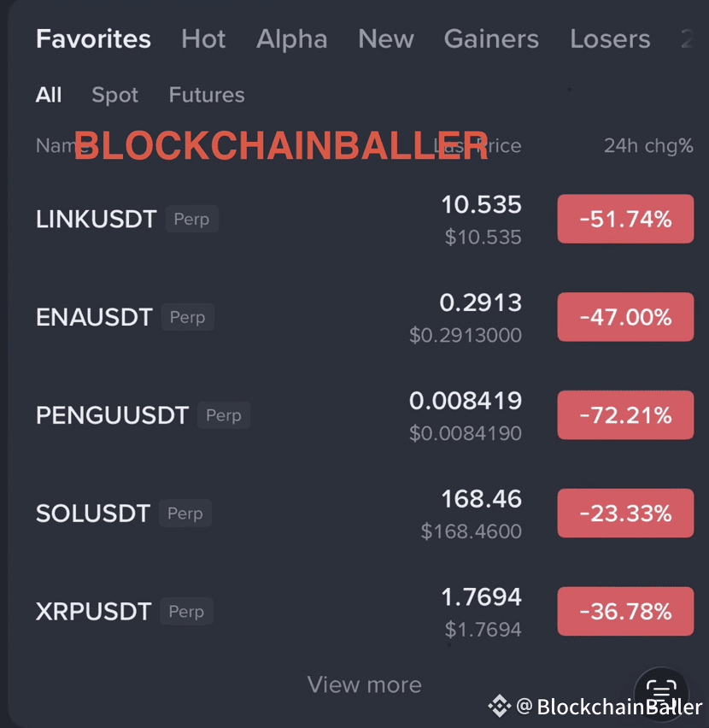
Task: Open the LINKUSDT perpetual row
Action: 97,220
